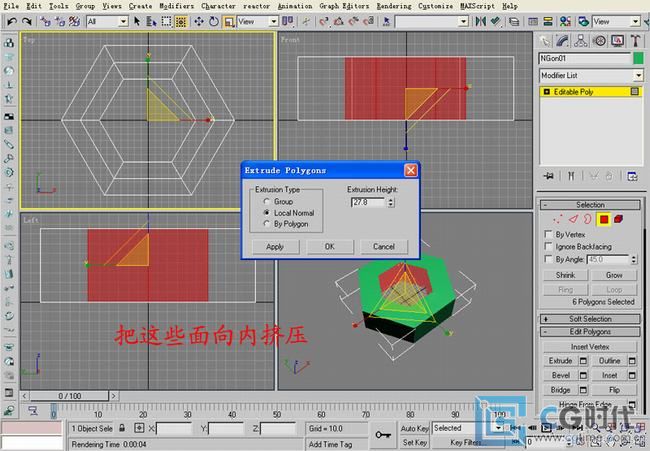
Task: Enable By Angle checkbox
Action: 548,259
